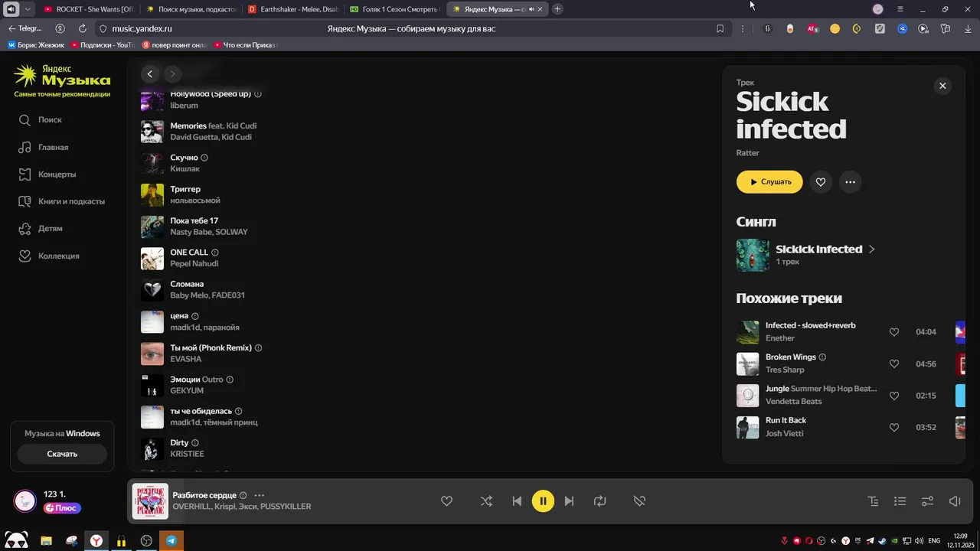Open Yandex Browser in the taskbar

[96, 540]
